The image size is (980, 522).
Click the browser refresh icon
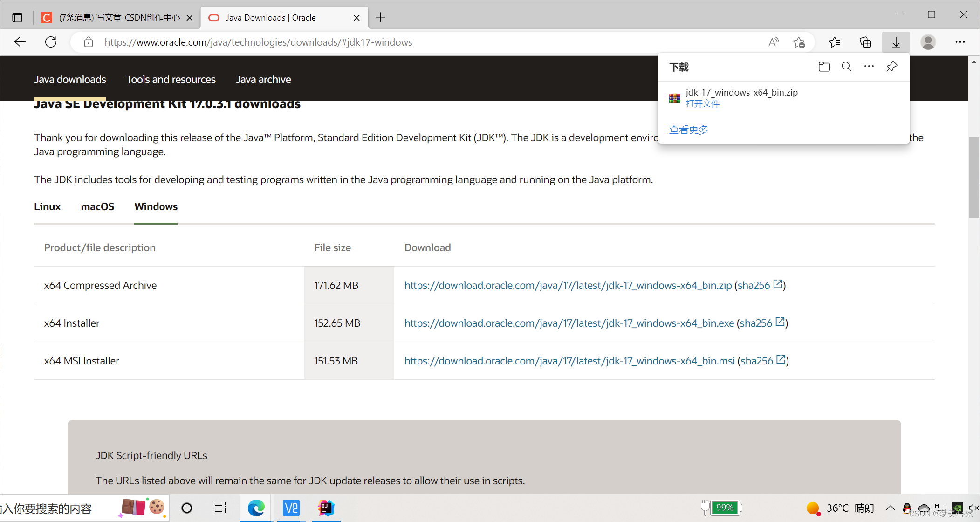(51, 42)
